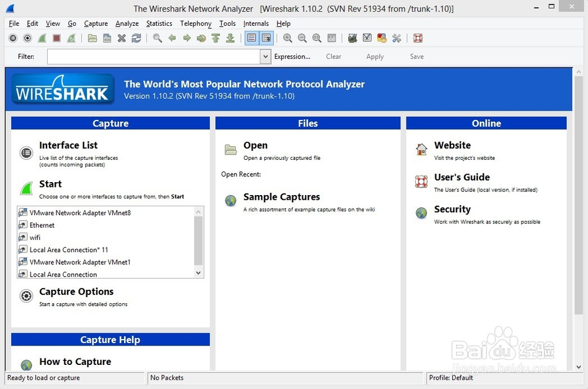Stop the running capture with the red square icon
Screen dimensions: 588x389
coord(56,38)
